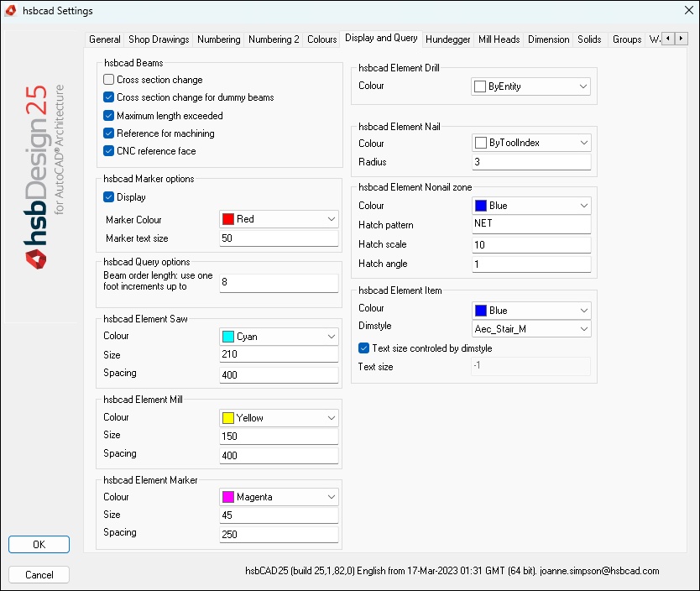Viewport: 700px width, 591px height.
Task: Close the hsbcad Settings dialog
Action: click(x=689, y=10)
